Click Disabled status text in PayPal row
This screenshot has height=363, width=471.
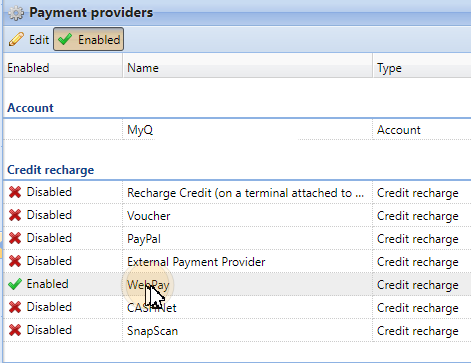click(x=49, y=238)
